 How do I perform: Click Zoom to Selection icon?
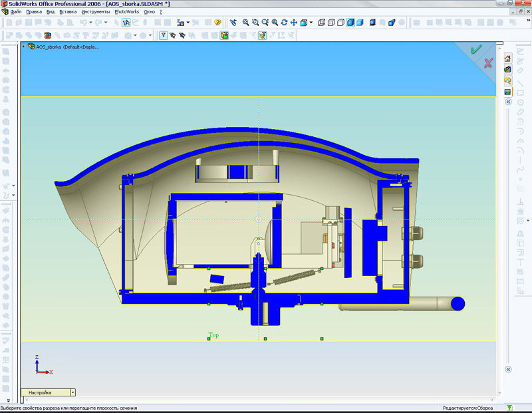point(275,23)
